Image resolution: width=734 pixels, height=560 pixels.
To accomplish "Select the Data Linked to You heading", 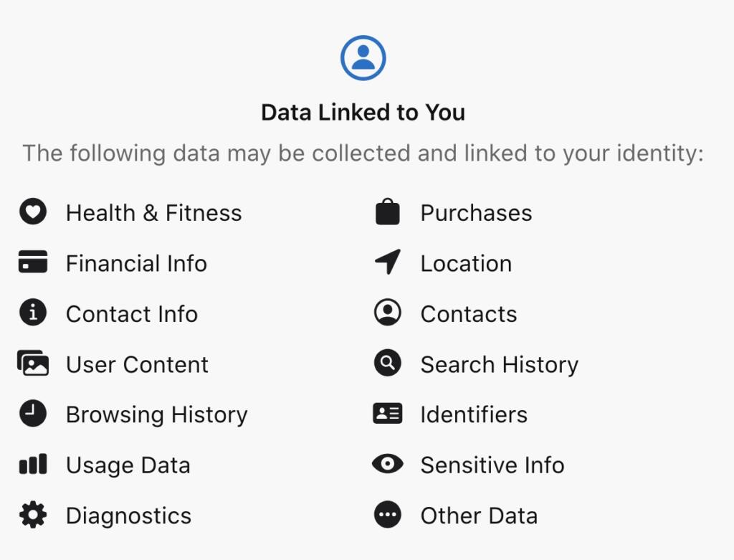I will (363, 113).
